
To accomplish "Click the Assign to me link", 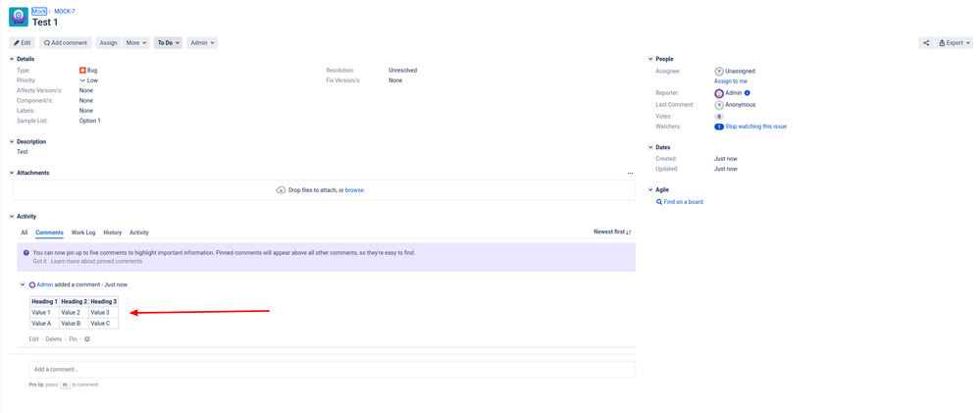I will point(731,81).
